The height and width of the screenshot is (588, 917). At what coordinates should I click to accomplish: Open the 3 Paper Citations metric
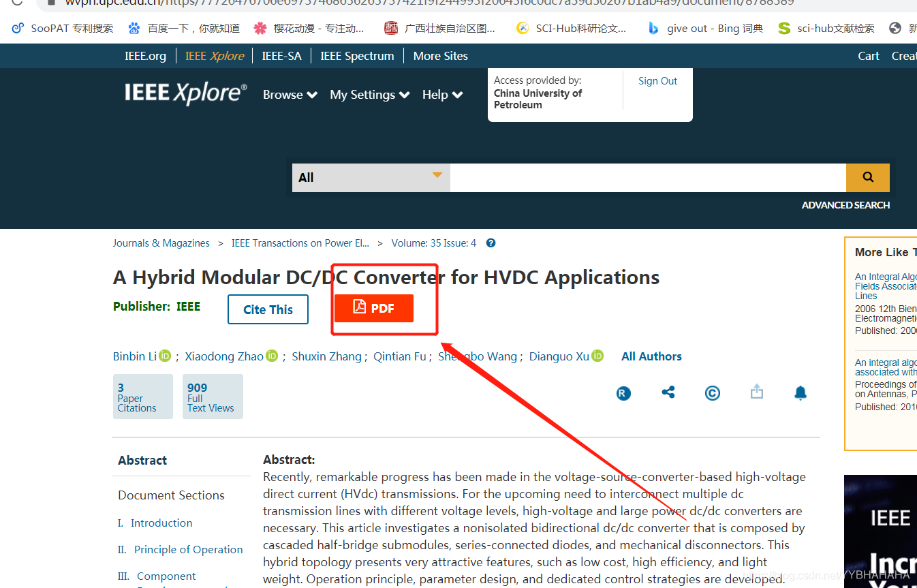pos(143,397)
